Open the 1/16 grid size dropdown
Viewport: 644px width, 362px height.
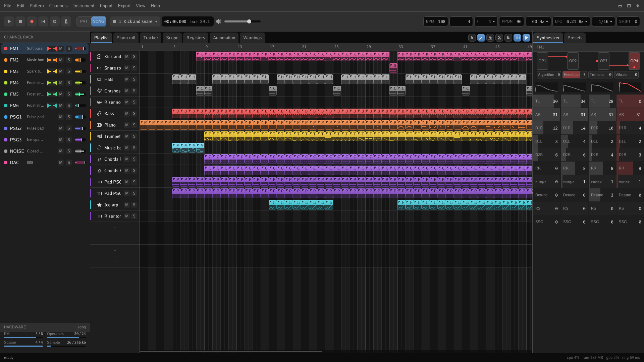(x=603, y=21)
